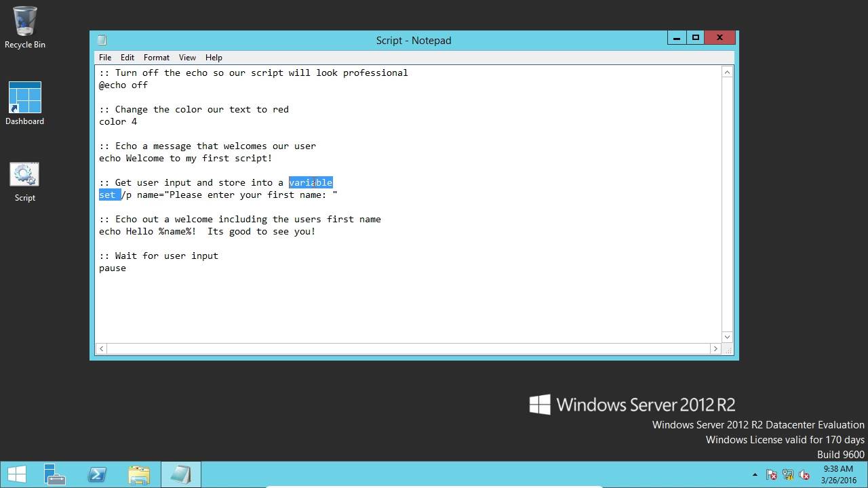Launch PowerShell from the taskbar
The image size is (868, 488).
coord(97,475)
